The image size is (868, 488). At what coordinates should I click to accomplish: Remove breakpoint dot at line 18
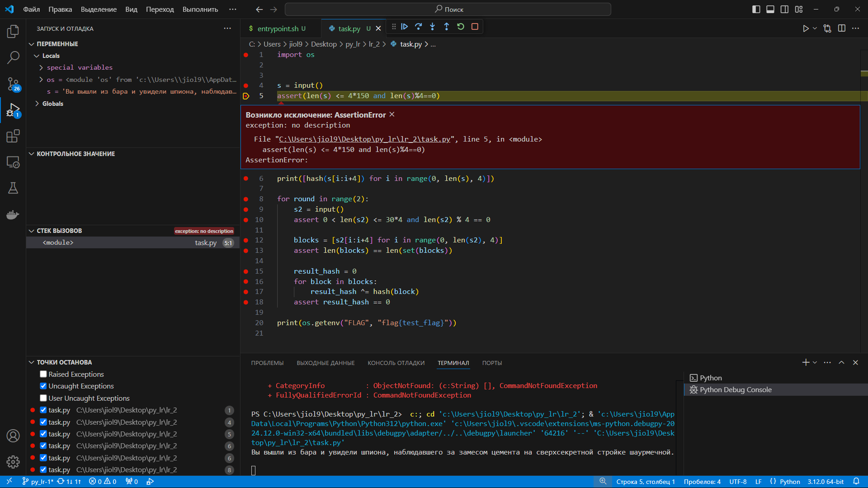pos(246,302)
